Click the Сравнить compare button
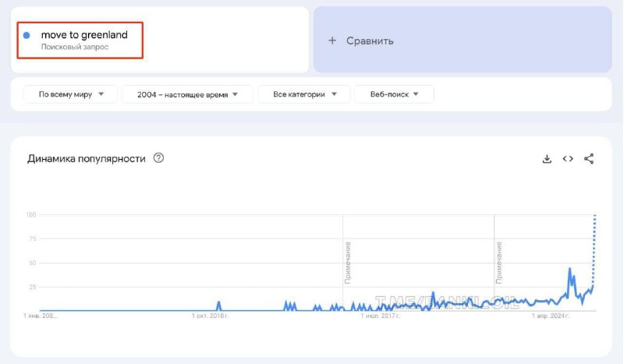The image size is (624, 364). [463, 40]
